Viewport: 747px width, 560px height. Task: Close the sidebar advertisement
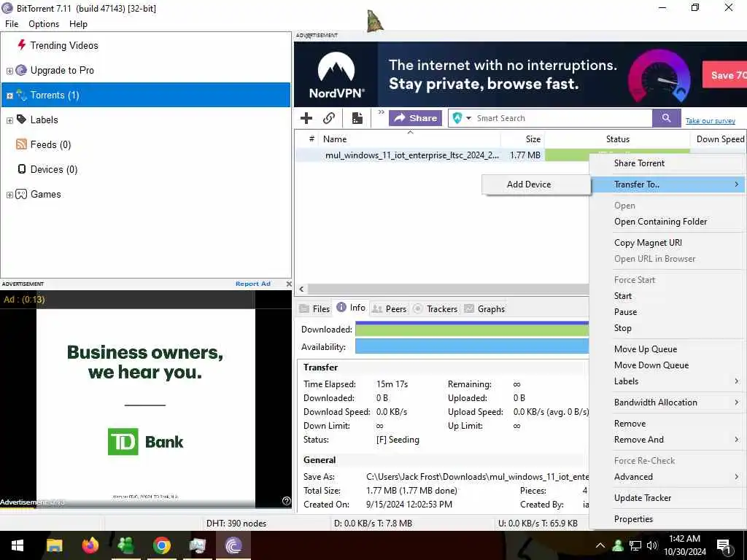point(289,284)
